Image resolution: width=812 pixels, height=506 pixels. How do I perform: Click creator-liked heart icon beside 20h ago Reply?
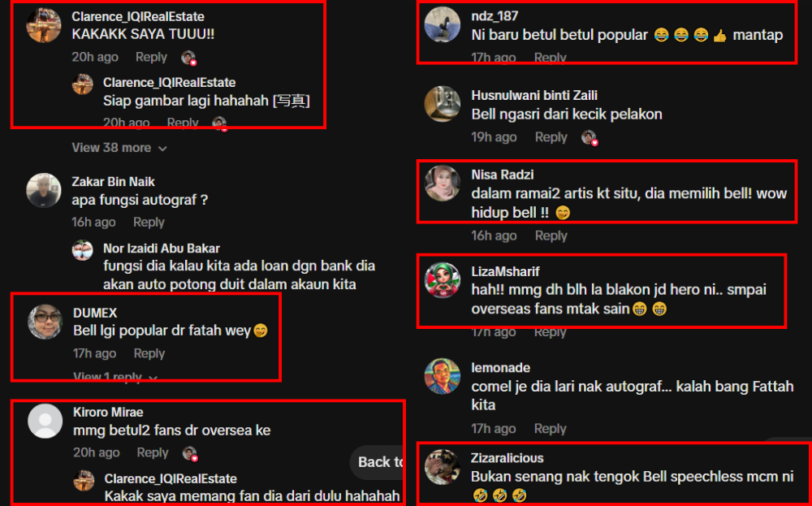pos(188,58)
